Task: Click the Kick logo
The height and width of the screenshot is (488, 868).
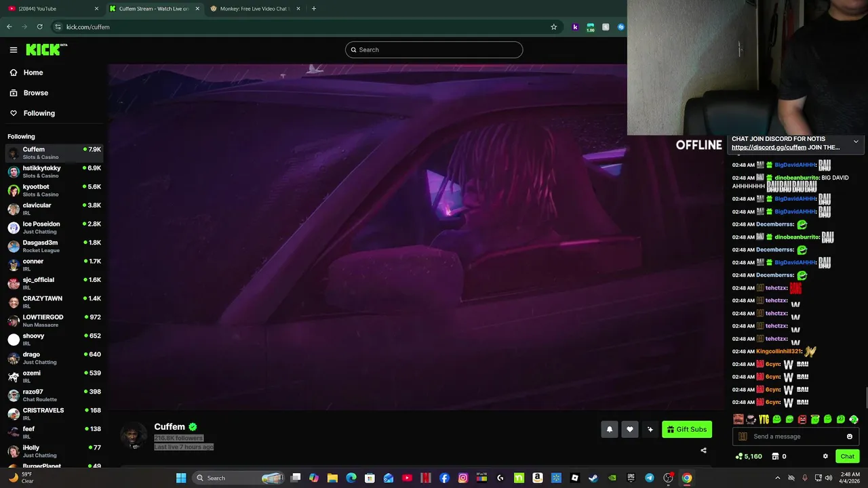Action: 46,49
